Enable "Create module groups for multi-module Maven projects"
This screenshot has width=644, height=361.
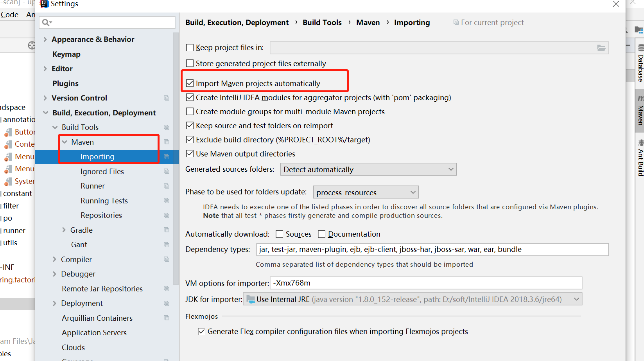190,111
